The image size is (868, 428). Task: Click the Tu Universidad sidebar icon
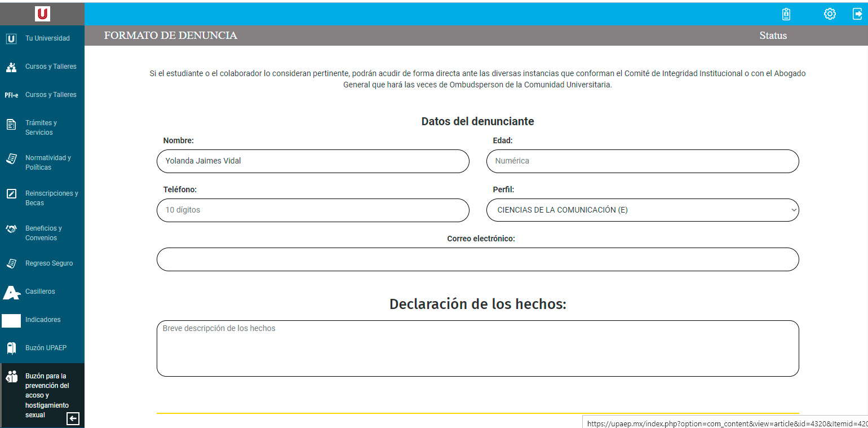coord(11,38)
